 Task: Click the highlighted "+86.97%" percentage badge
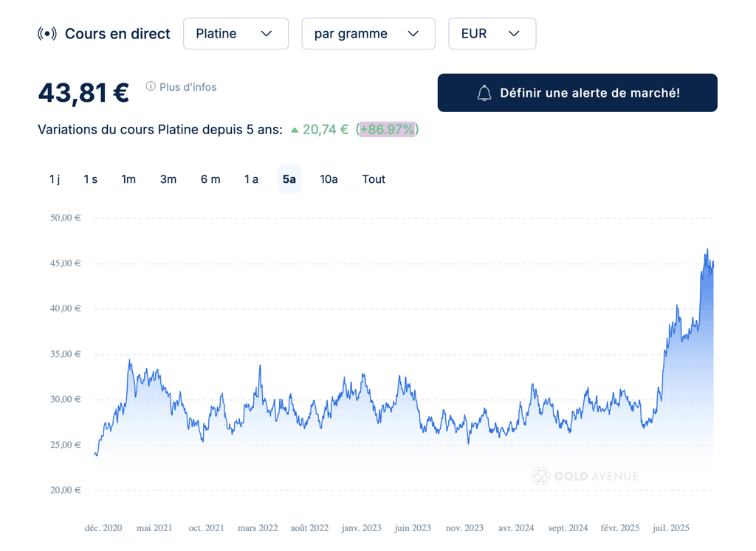[x=387, y=129]
